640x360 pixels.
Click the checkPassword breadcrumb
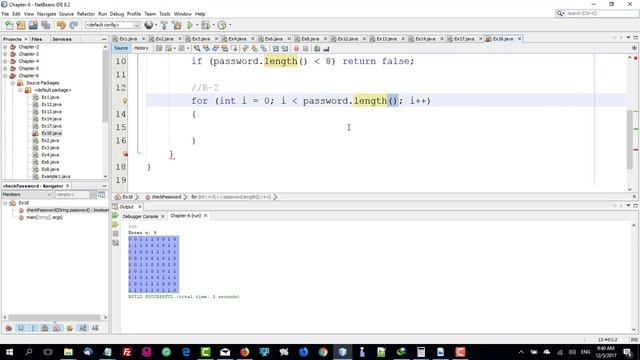[x=166, y=197]
